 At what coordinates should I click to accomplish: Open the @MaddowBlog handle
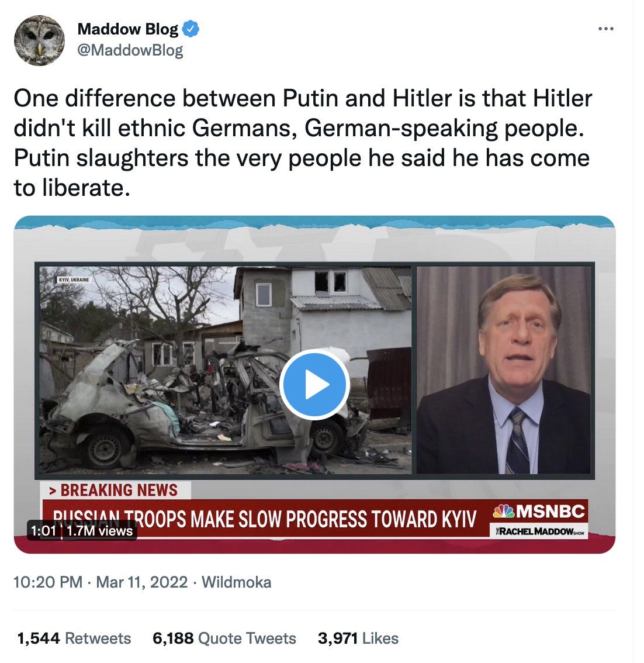pos(130,50)
